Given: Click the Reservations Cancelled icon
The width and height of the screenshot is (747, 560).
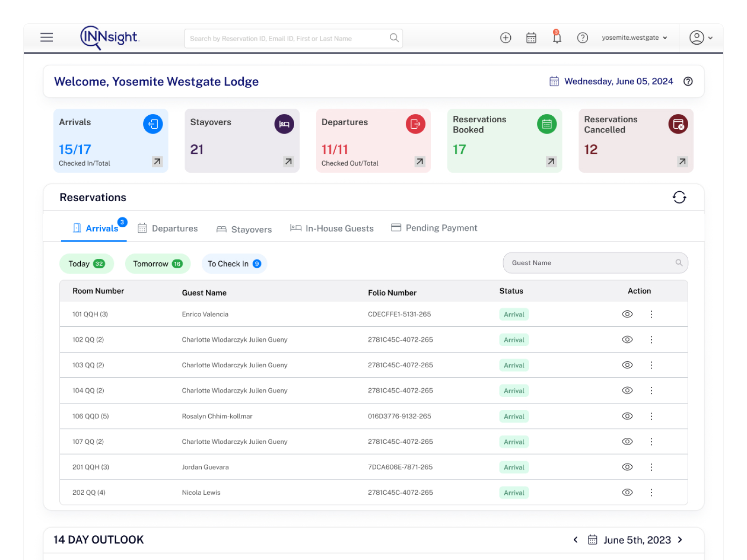Looking at the screenshot, I should (x=678, y=124).
